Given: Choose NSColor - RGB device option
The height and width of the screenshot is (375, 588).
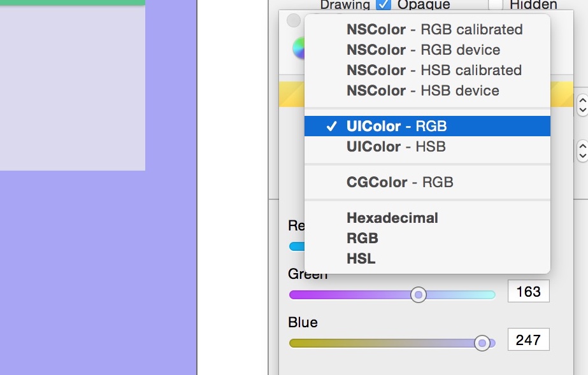Looking at the screenshot, I should (x=427, y=50).
